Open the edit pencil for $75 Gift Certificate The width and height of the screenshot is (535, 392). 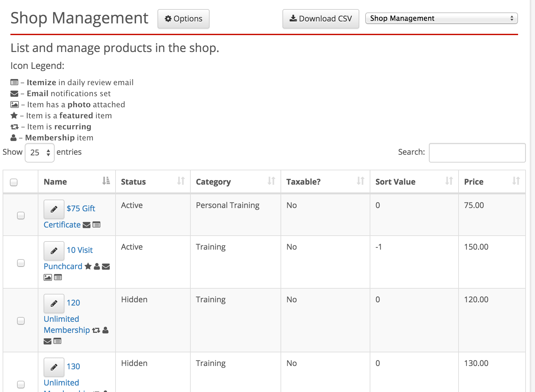[54, 209]
